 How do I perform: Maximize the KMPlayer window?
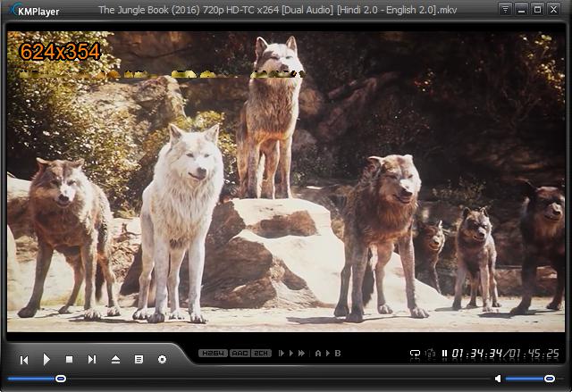[x=537, y=10]
